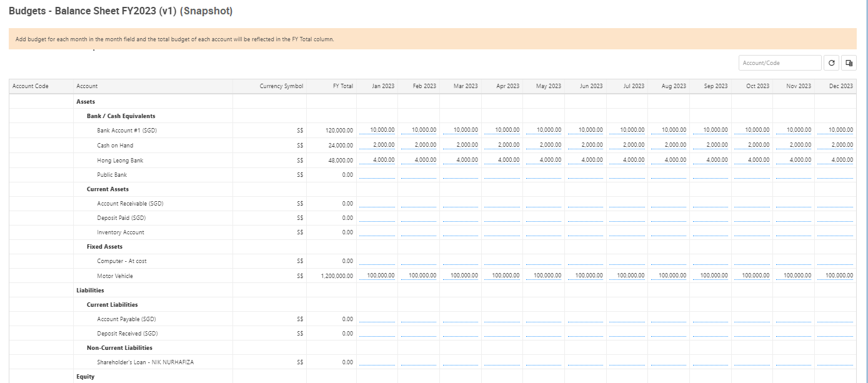Screen dimensions: 868x383
Task: Edit Hong Leong Bank Aug 2023 budget
Action: tap(669, 160)
